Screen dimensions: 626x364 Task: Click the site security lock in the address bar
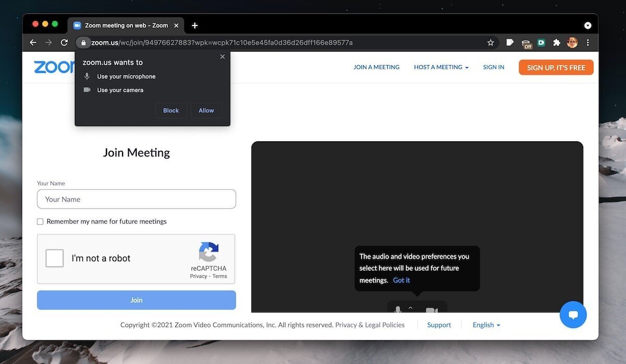83,43
